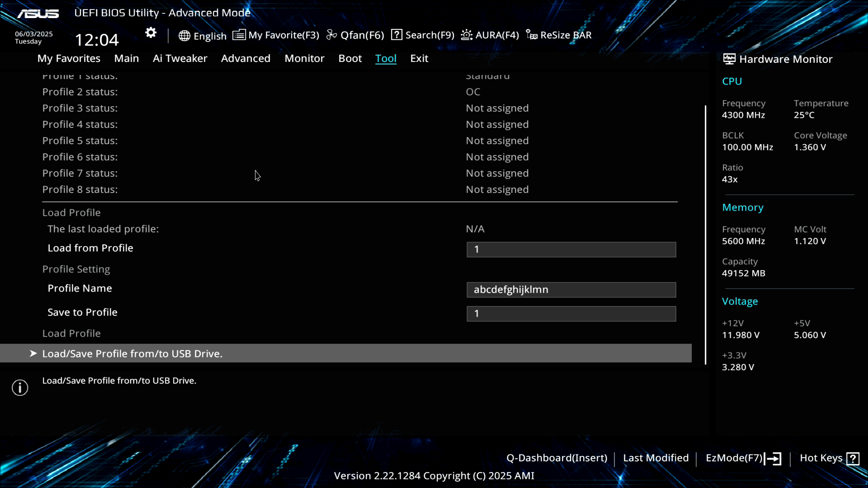Expand Load/Save Profile from/to USB Drive
868x488 pixels.
click(132, 353)
